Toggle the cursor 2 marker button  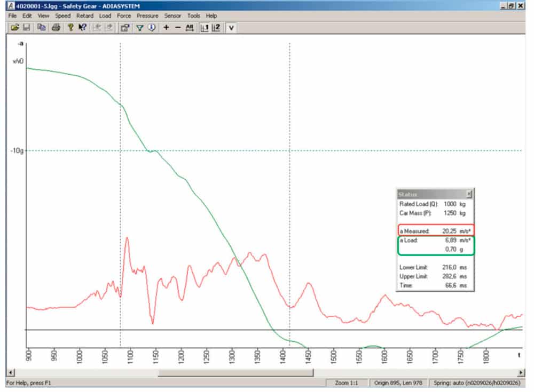pyautogui.click(x=216, y=28)
